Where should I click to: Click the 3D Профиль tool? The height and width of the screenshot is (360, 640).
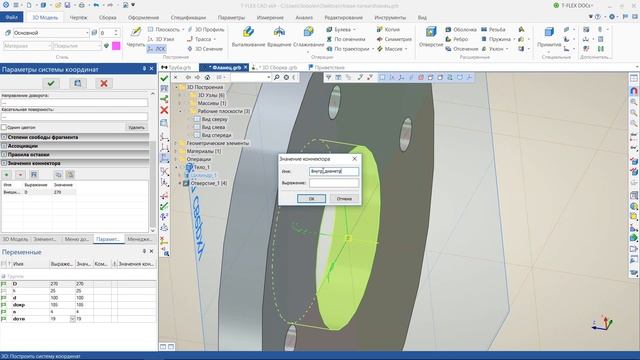tap(206, 29)
